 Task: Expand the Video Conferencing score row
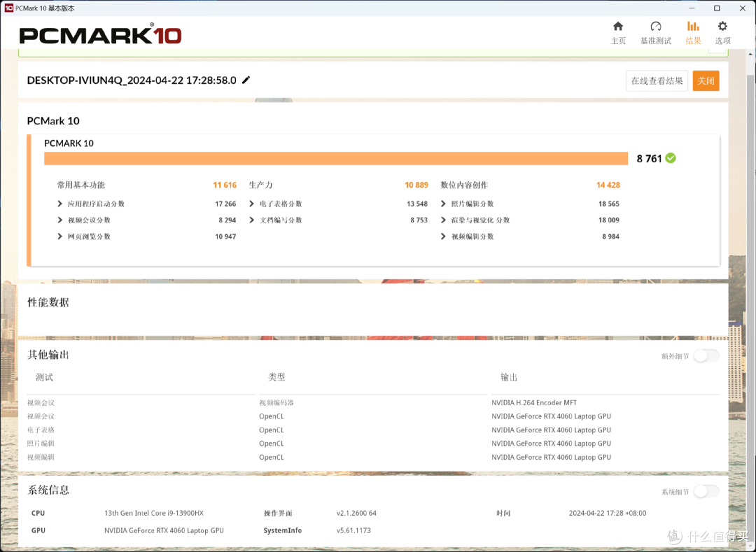(x=60, y=220)
